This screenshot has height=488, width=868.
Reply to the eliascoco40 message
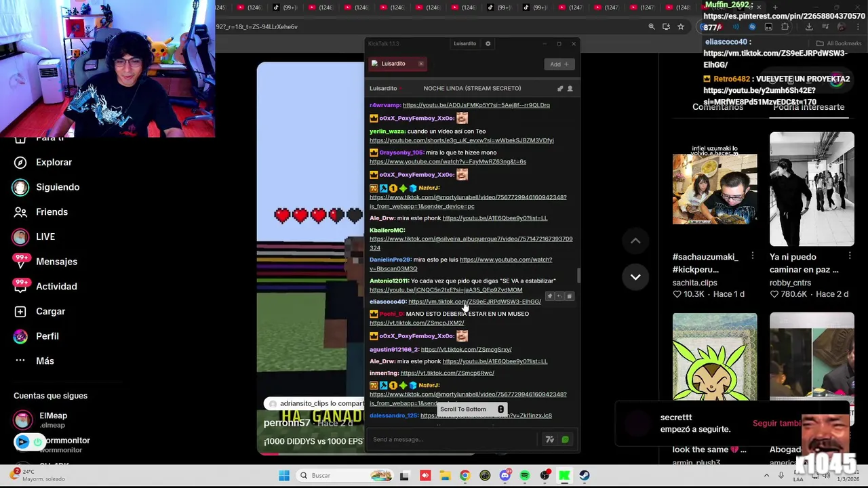coord(559,296)
